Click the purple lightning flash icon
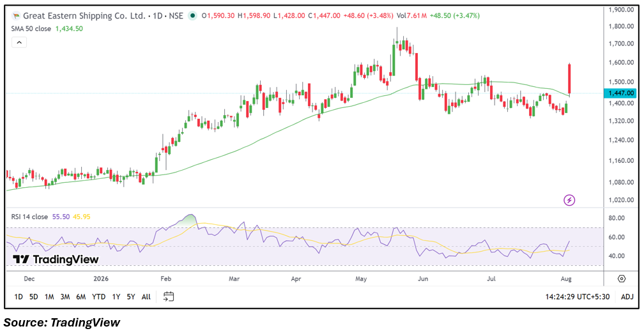Viewport: 644px width, 331px height. 569,201
